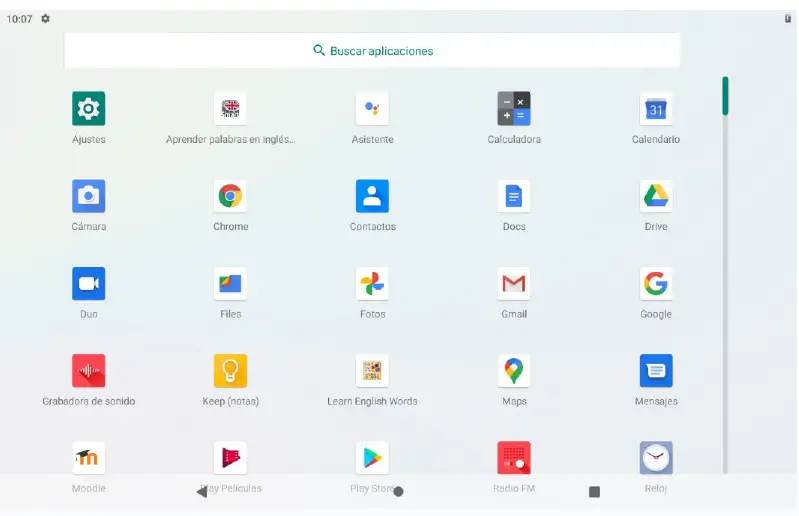
Task: Launch the Moodle app
Action: point(89,458)
